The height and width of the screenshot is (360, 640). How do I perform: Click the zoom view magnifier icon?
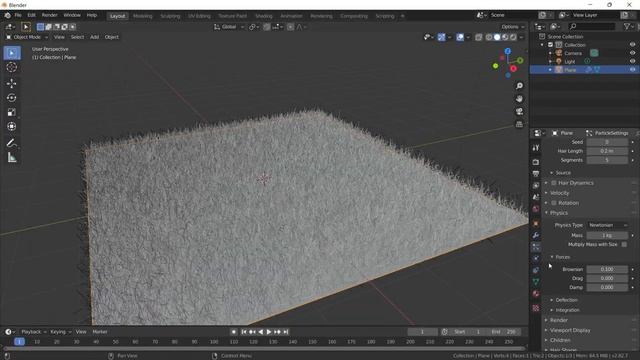point(519,86)
